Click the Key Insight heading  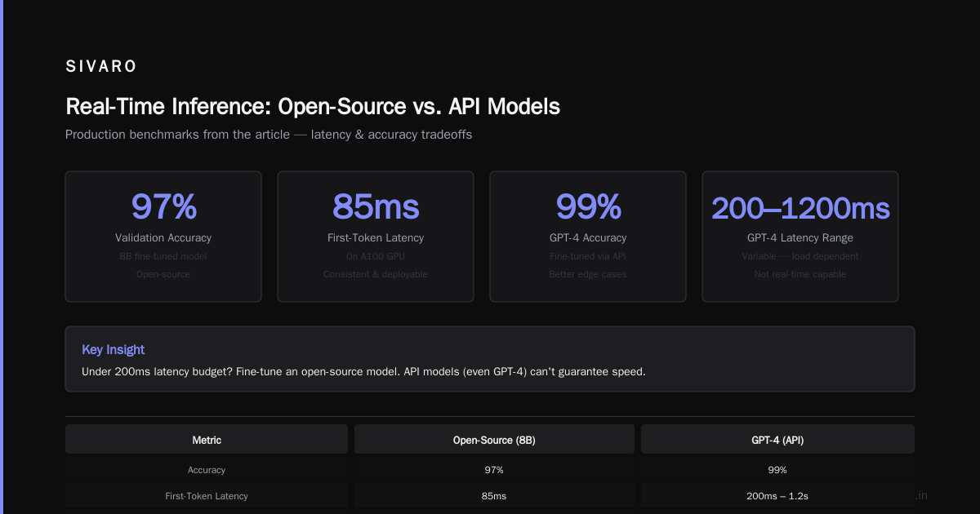pyautogui.click(x=114, y=349)
